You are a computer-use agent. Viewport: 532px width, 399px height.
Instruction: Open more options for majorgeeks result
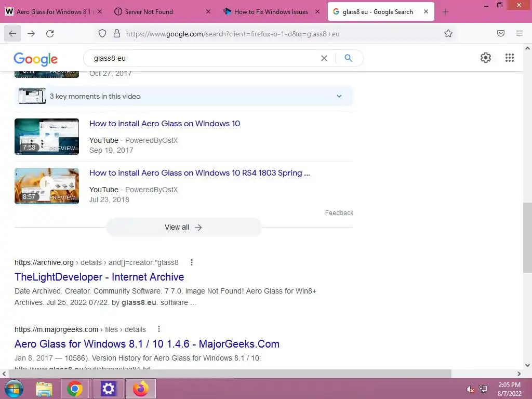159,329
